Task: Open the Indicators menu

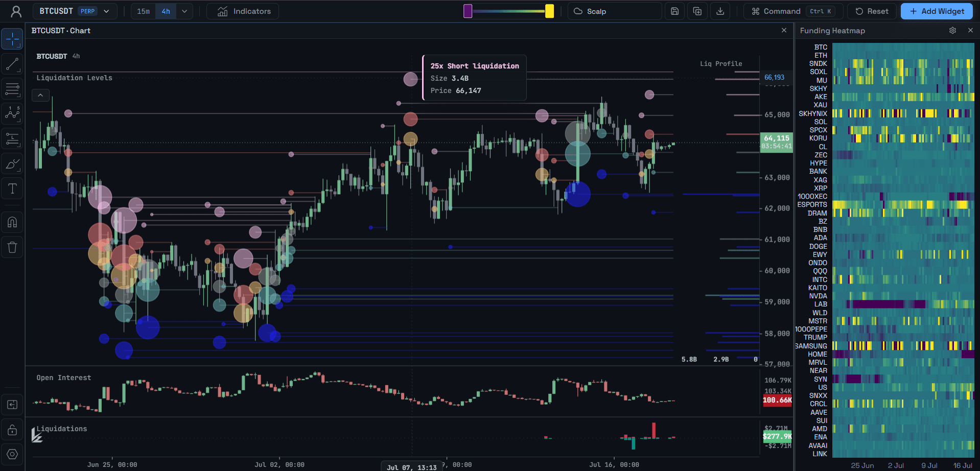Action: coord(243,11)
